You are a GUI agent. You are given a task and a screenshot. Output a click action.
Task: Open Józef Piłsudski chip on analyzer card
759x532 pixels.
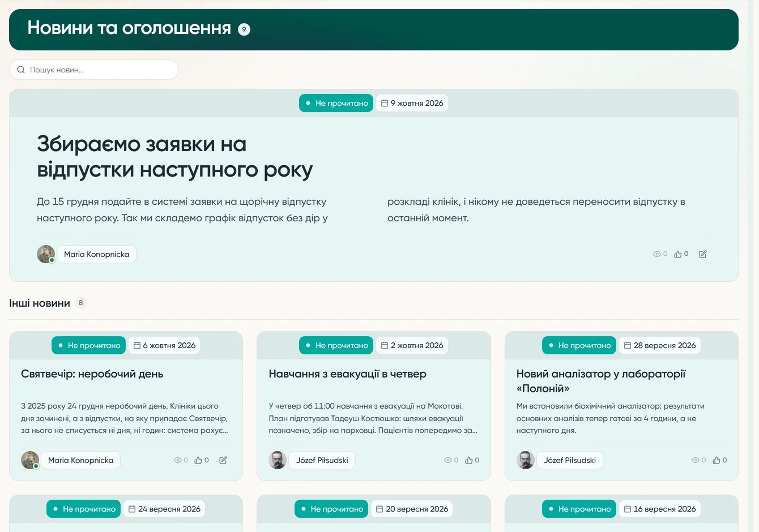pyautogui.click(x=570, y=460)
